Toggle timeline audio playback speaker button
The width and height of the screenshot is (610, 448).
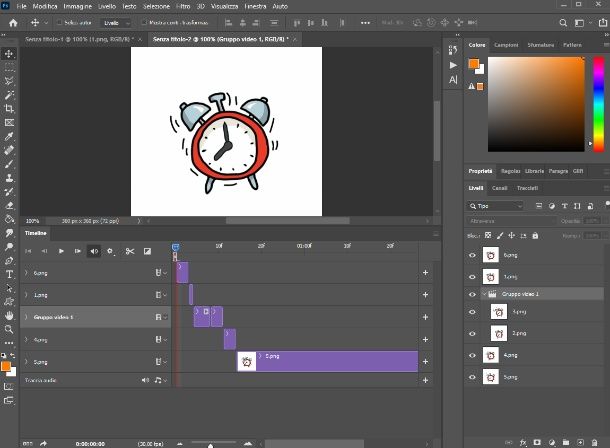click(x=94, y=251)
